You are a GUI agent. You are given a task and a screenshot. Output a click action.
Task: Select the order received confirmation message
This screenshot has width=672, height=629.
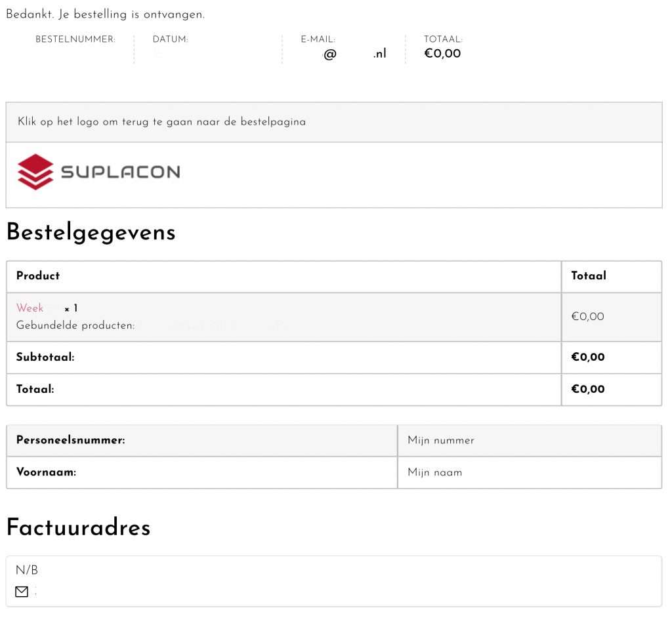[105, 15]
